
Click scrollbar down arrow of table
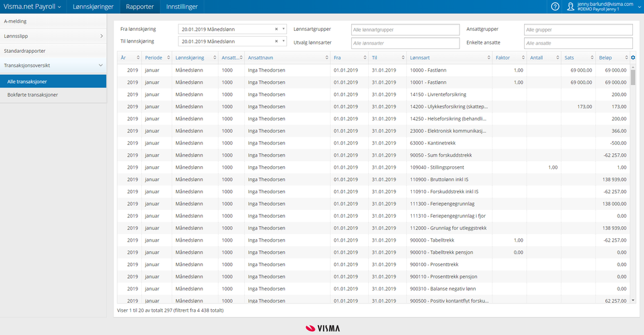[x=633, y=300]
